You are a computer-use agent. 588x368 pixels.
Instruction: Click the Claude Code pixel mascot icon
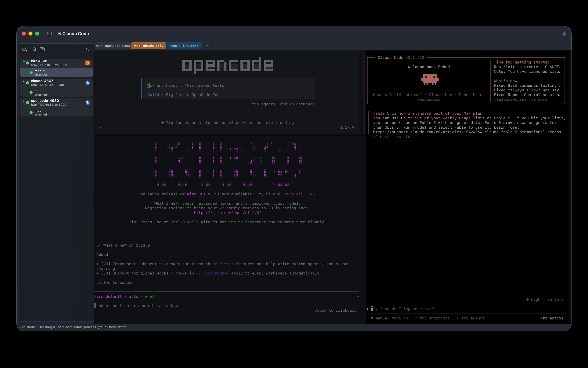[x=430, y=80]
